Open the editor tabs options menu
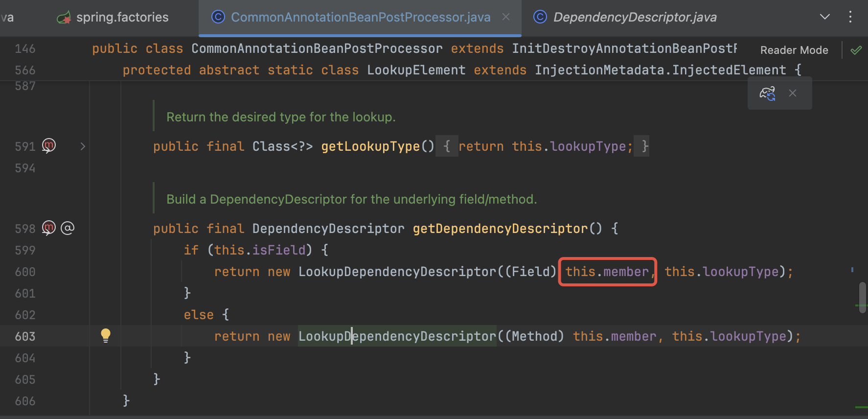868x419 pixels. (x=850, y=17)
